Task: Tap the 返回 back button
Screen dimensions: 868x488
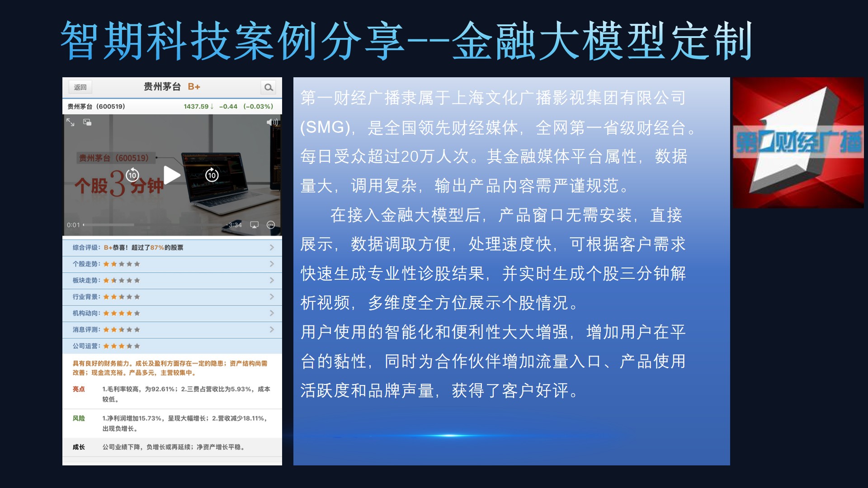Action: [80, 87]
